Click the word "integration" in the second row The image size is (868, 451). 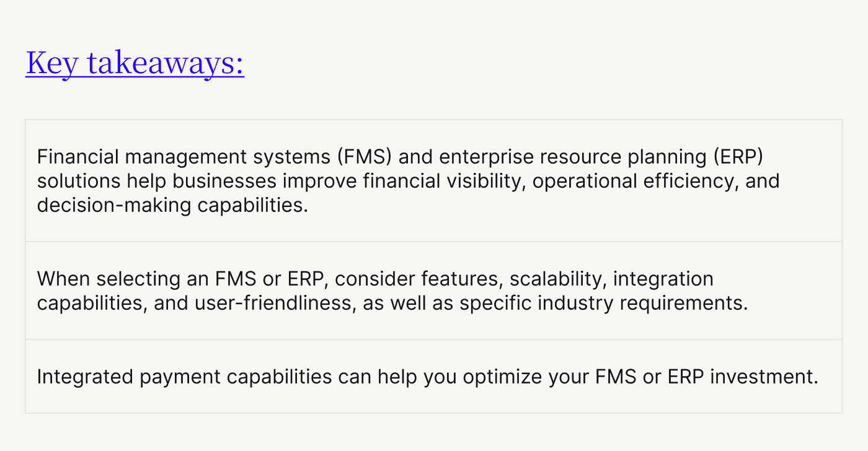tap(663, 279)
